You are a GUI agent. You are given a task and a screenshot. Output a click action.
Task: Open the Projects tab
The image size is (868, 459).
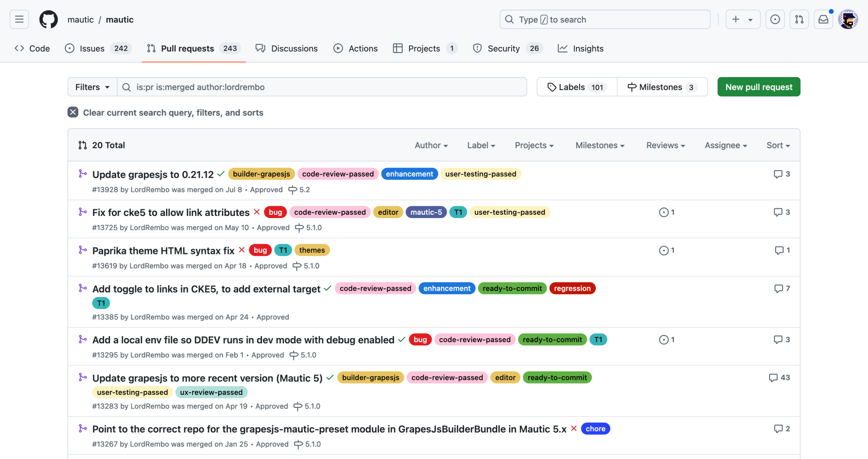[425, 48]
